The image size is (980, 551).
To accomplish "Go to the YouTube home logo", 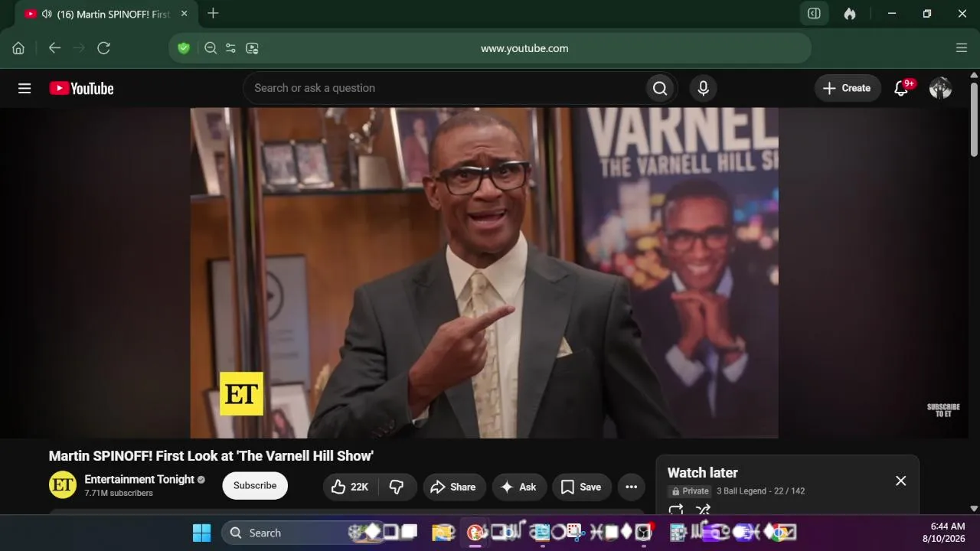I will coord(81,88).
